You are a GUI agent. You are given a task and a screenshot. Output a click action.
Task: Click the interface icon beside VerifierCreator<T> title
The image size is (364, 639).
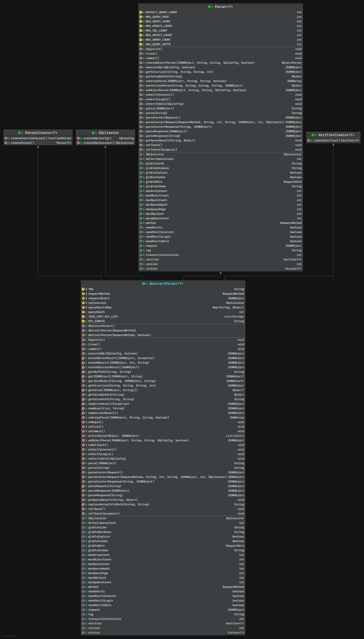pyautogui.click(x=313, y=135)
